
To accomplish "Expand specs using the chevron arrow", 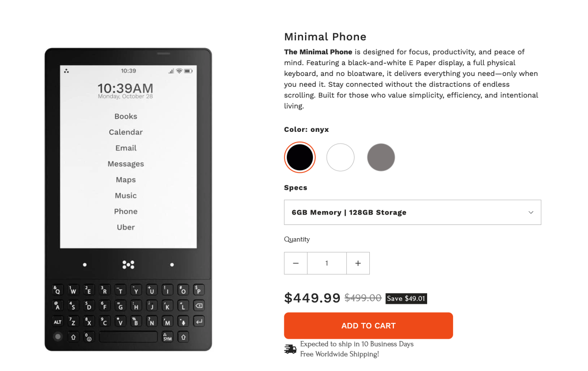I will (531, 213).
